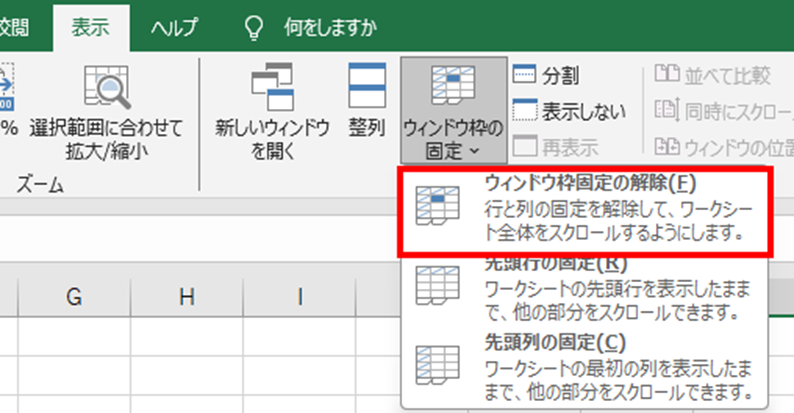
Task: Select column I header
Action: tap(300, 295)
